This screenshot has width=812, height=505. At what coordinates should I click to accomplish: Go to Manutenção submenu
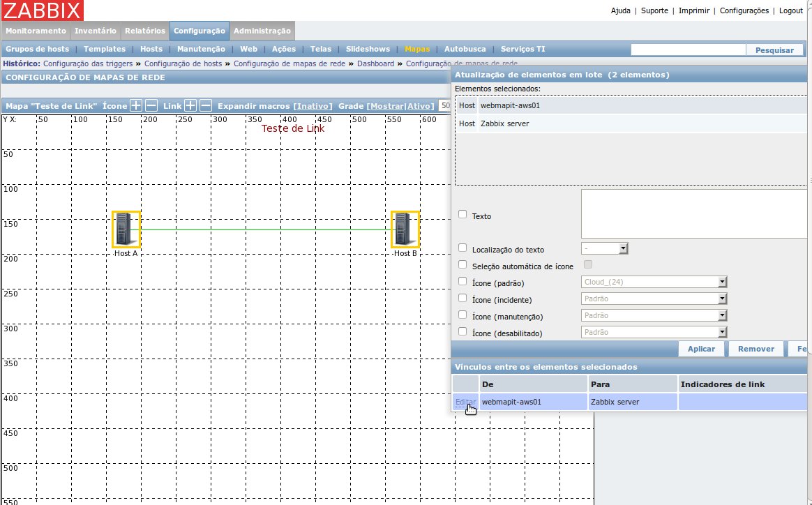point(201,49)
